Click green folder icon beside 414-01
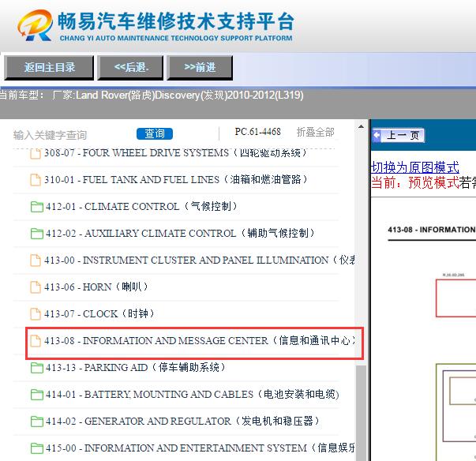 point(37,395)
